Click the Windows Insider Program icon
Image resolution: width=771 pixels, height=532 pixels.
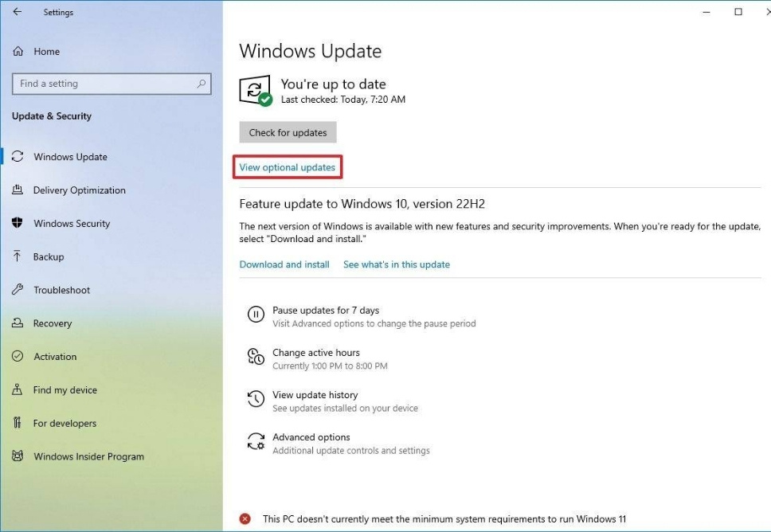coord(18,457)
